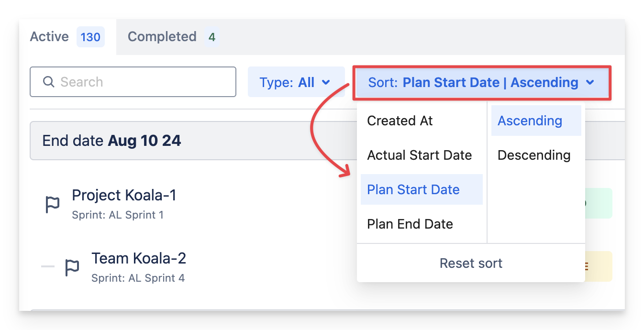Open the Team Koala-2 item
Viewport: 644px width, 330px height.
click(139, 258)
